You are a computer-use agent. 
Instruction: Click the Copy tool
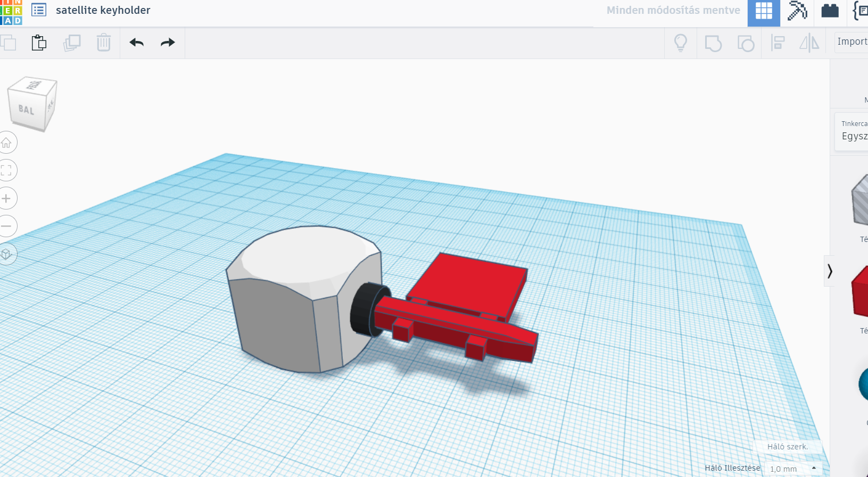(8, 43)
